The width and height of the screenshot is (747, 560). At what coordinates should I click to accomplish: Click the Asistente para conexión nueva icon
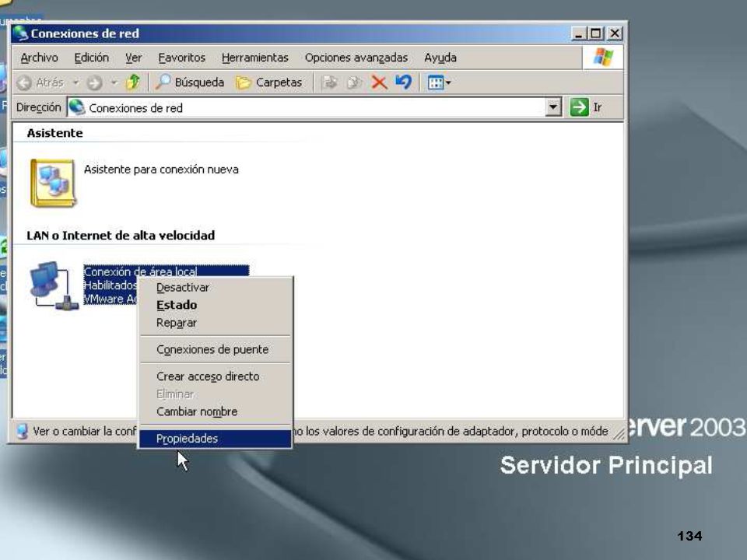[53, 183]
